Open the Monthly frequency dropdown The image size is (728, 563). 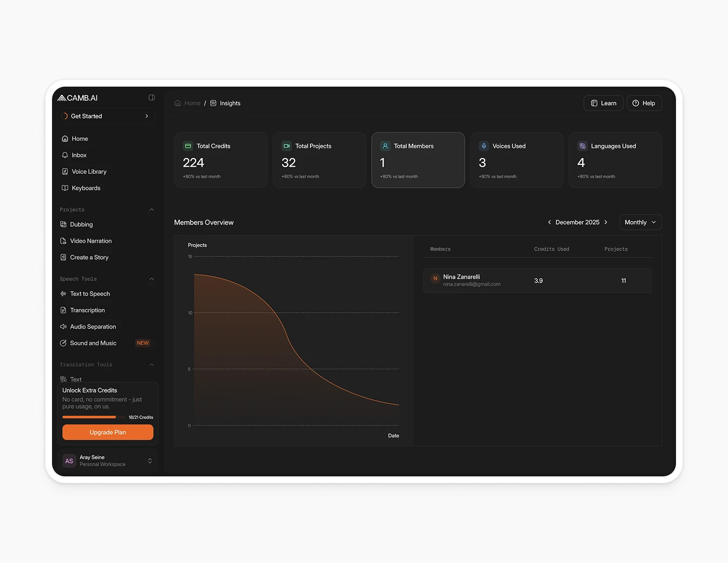click(640, 222)
